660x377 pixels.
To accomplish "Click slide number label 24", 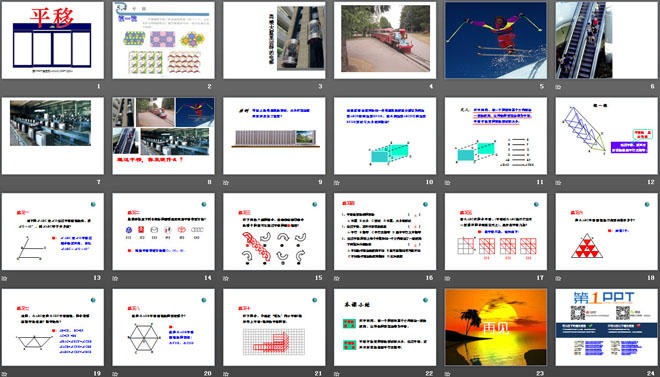I will click(651, 373).
